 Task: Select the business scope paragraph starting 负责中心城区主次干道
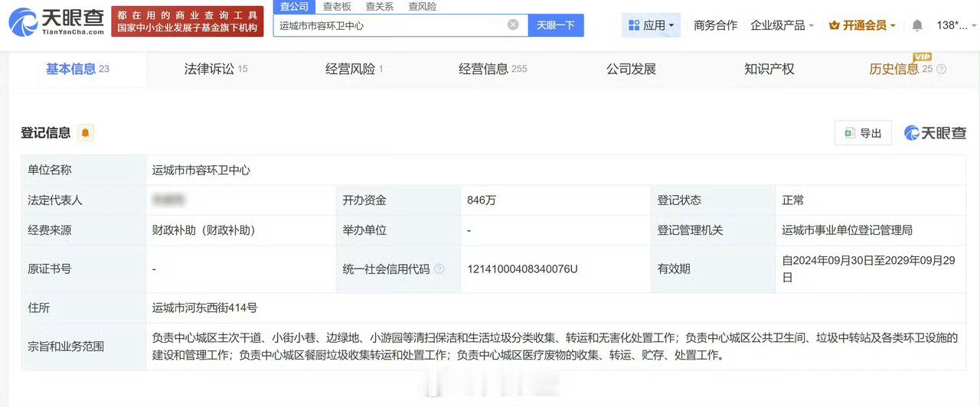tap(555, 346)
